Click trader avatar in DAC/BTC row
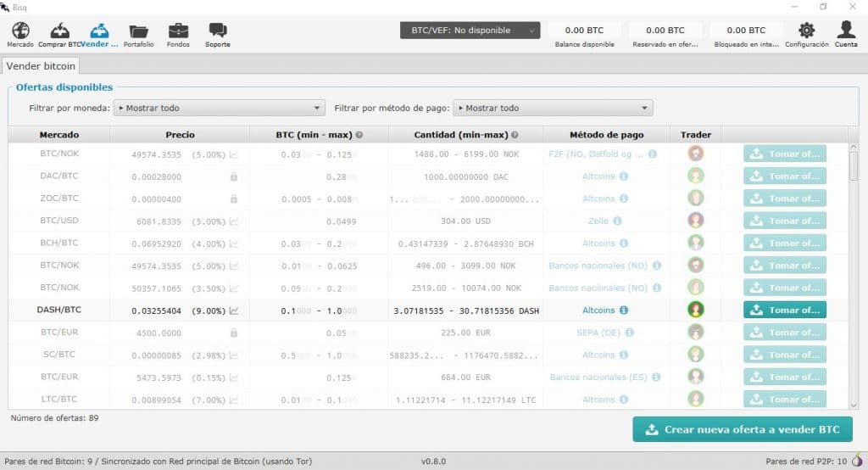This screenshot has width=868, height=470. [696, 176]
